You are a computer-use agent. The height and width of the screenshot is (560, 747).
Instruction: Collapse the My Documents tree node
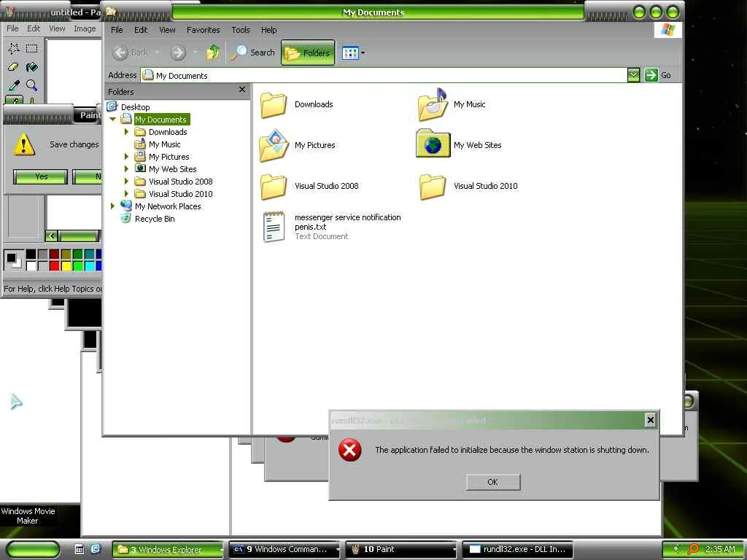[113, 119]
